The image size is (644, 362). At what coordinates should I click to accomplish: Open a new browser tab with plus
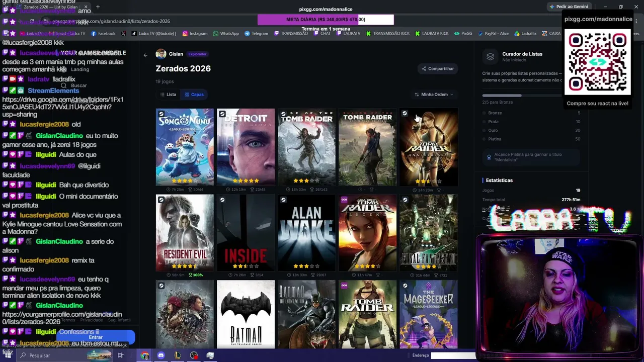[98, 7]
